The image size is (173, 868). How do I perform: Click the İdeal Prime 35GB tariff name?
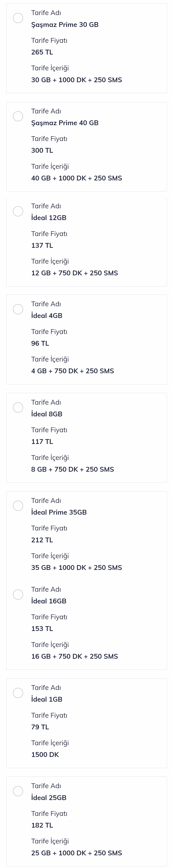[x=59, y=512]
